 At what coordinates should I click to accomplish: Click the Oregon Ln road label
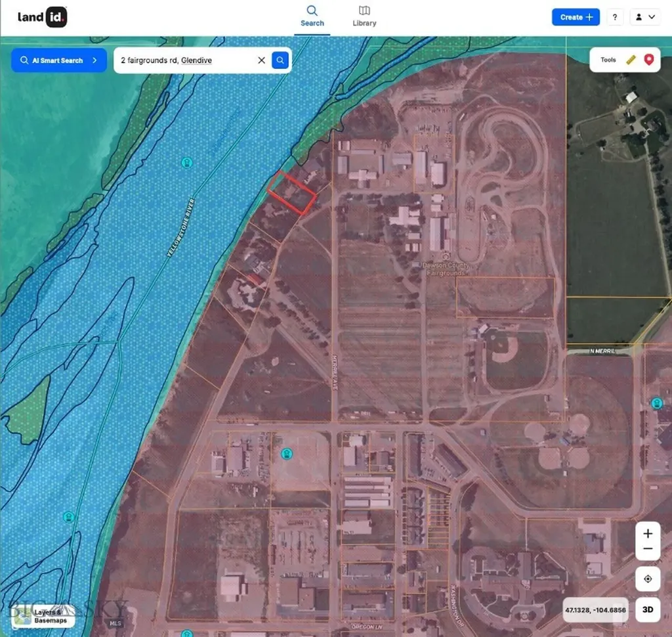tap(366, 626)
